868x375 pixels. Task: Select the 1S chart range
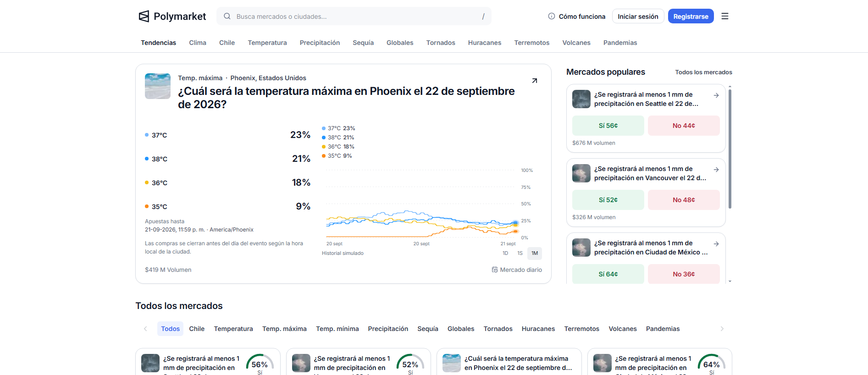pyautogui.click(x=520, y=253)
